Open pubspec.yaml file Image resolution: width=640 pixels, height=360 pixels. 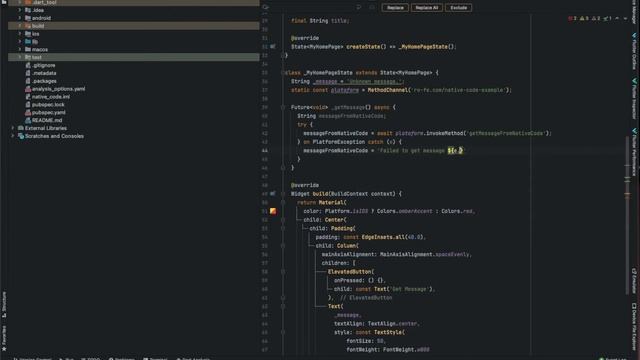pos(49,112)
